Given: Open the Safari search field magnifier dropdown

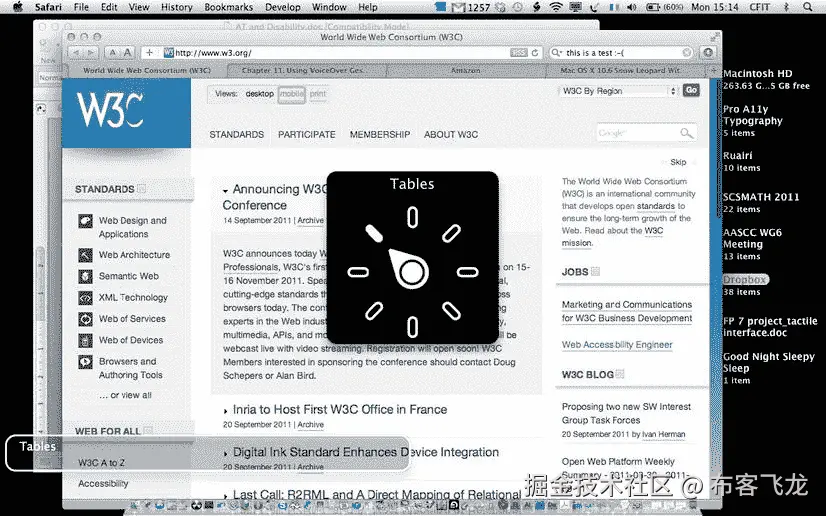Looking at the screenshot, I should point(556,53).
